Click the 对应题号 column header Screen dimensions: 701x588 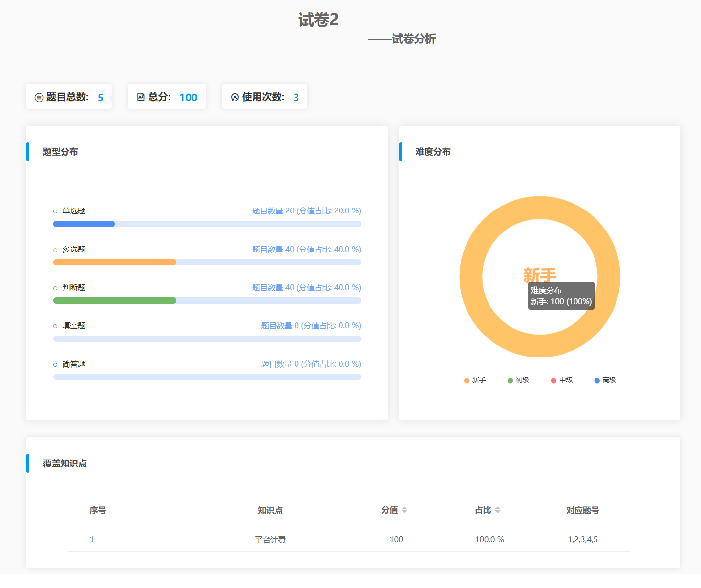[583, 510]
